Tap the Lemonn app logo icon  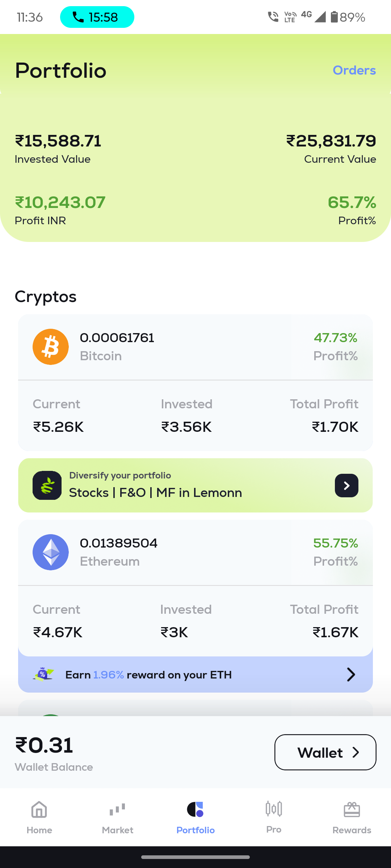click(x=47, y=485)
